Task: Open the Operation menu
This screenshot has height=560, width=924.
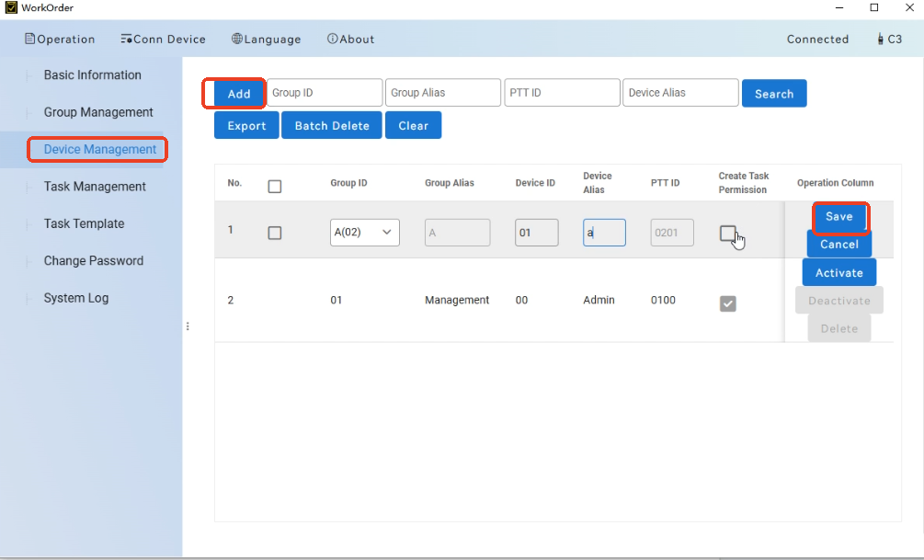Action: pyautogui.click(x=60, y=40)
